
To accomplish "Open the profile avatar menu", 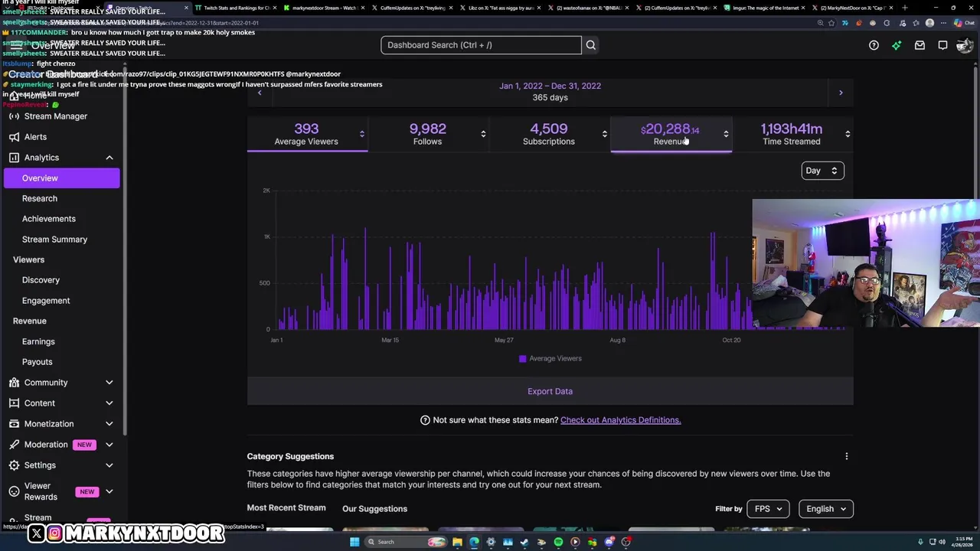I will point(964,45).
